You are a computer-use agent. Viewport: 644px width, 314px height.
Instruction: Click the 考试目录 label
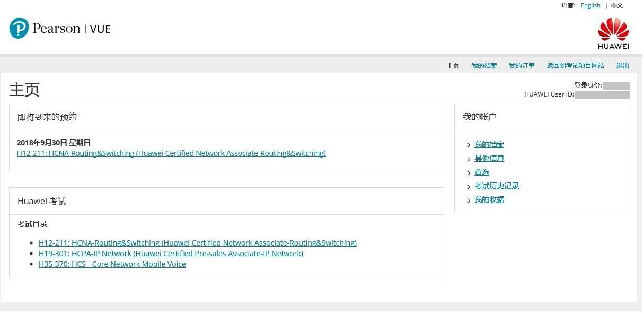click(x=32, y=224)
